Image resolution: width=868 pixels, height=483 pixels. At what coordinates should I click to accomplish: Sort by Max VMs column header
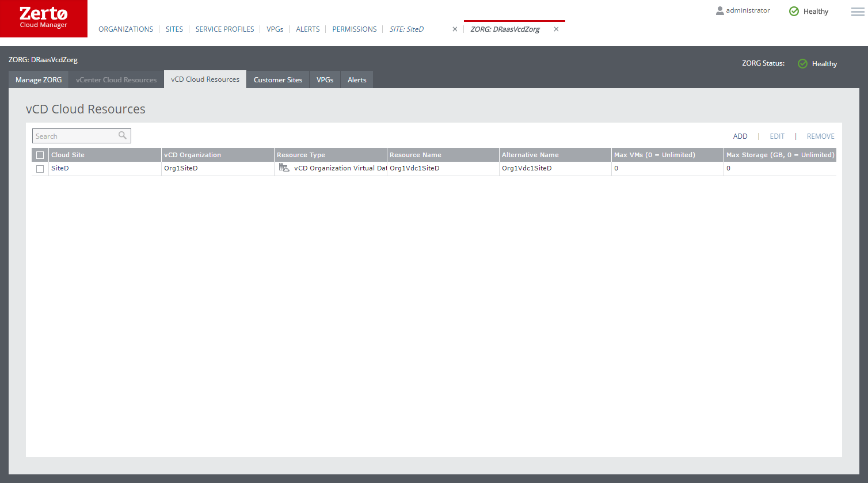pos(667,155)
